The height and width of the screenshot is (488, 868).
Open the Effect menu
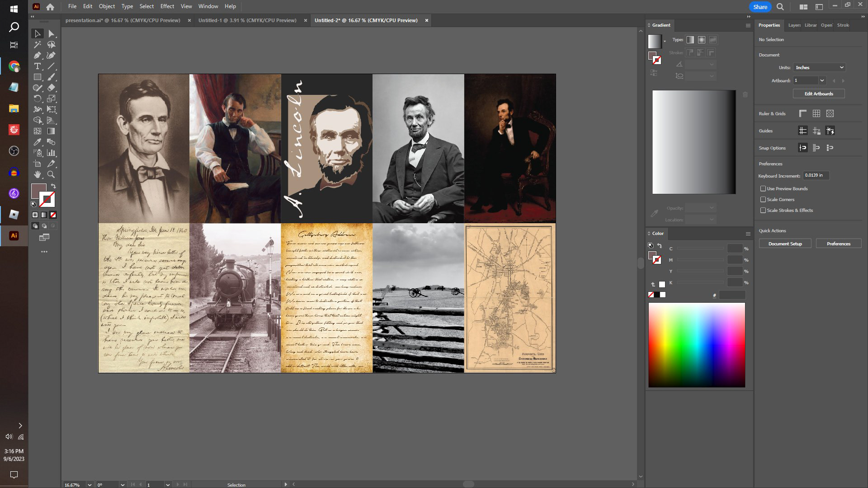[167, 6]
